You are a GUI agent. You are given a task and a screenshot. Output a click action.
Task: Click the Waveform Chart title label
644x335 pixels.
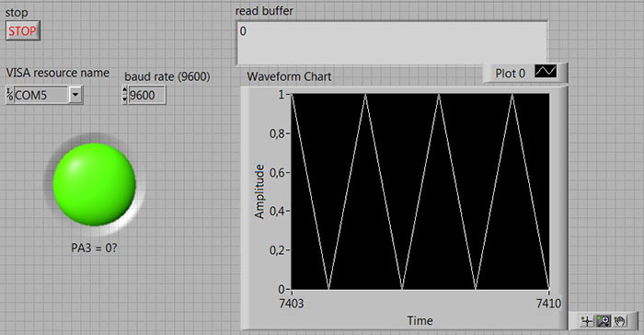click(289, 76)
